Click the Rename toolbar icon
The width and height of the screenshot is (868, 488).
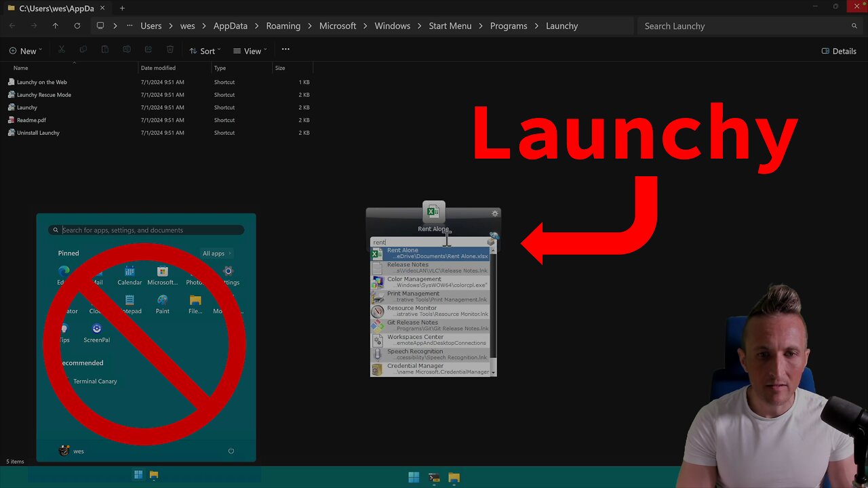(127, 50)
